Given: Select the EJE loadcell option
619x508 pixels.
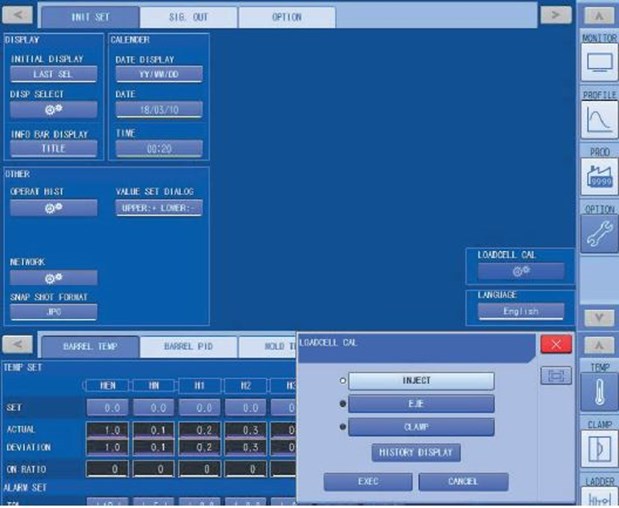Looking at the screenshot, I should 421,404.
